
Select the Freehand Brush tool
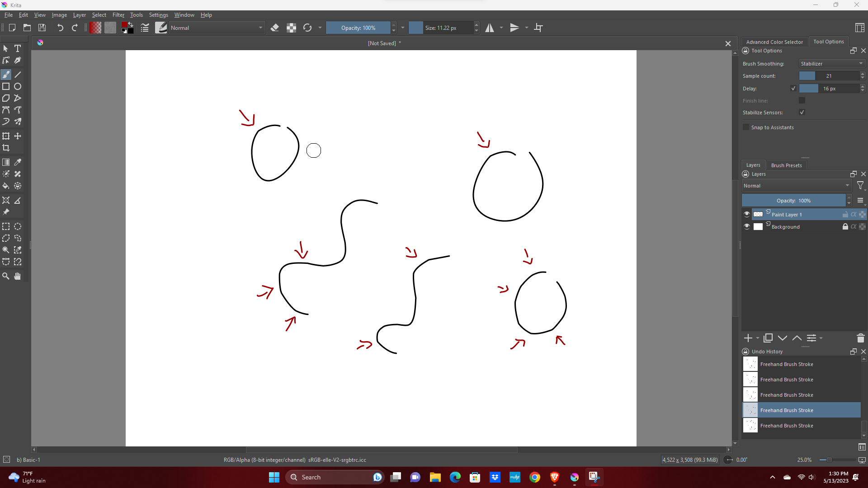tap(6, 75)
